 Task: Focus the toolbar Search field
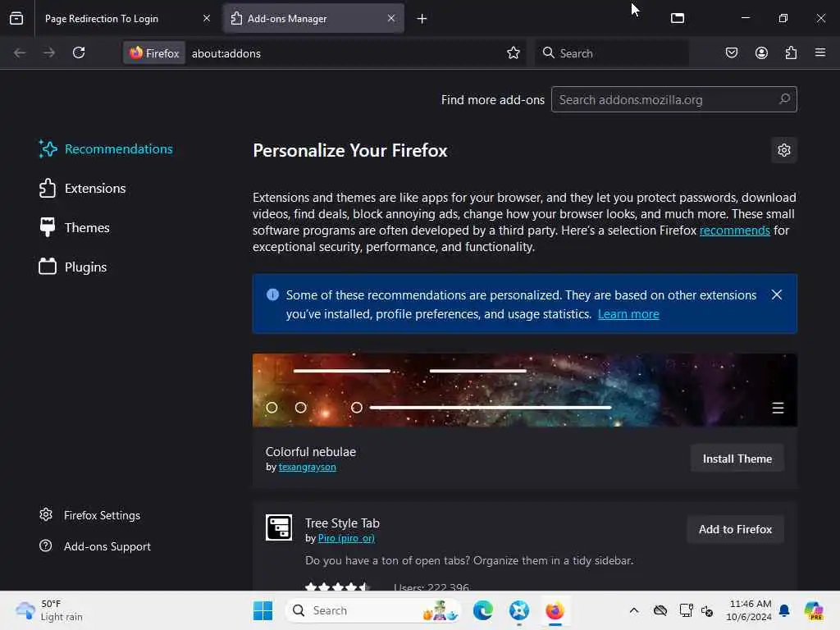coord(612,53)
